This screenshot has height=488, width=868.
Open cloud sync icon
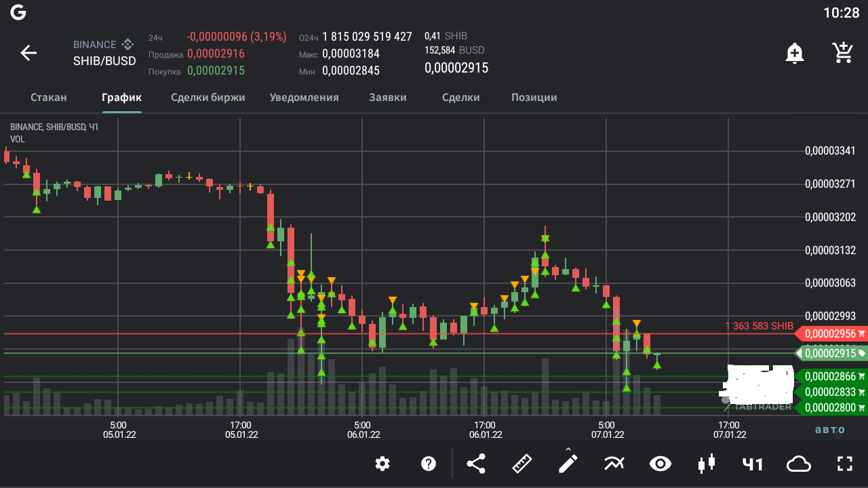(799, 464)
